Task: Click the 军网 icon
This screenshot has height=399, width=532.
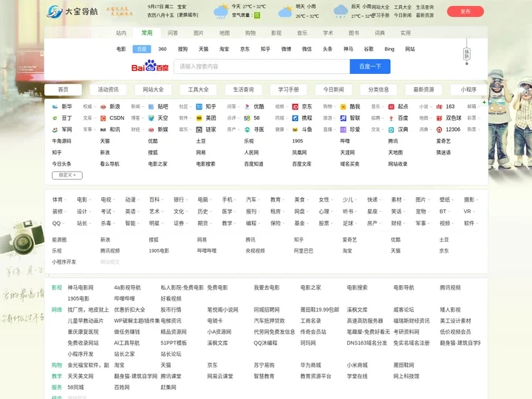Action: [x=55, y=129]
